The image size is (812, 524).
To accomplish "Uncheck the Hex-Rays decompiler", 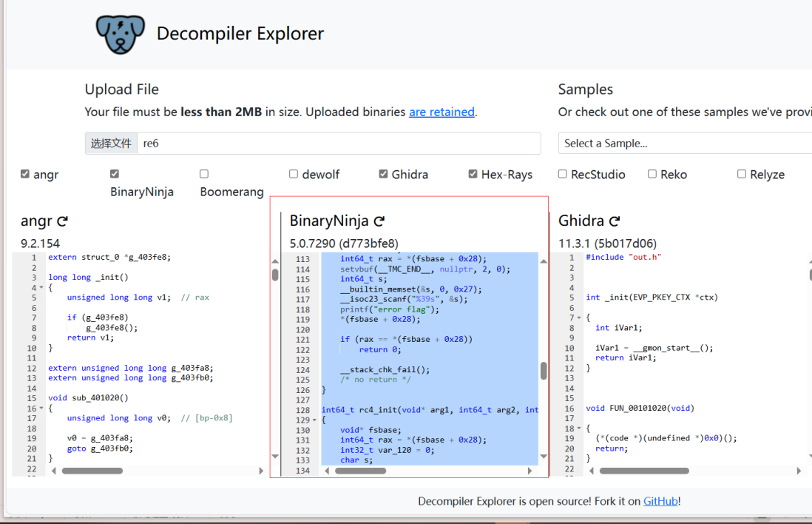I will coord(473,174).
